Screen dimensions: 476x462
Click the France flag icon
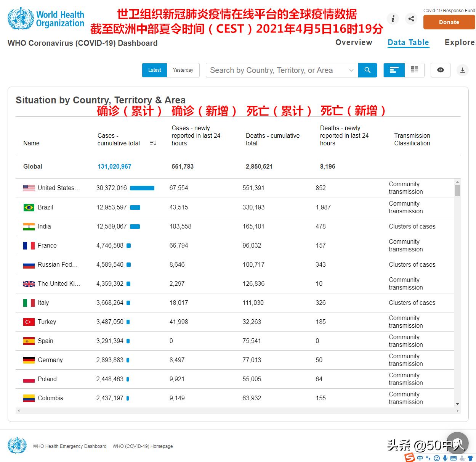(29, 245)
